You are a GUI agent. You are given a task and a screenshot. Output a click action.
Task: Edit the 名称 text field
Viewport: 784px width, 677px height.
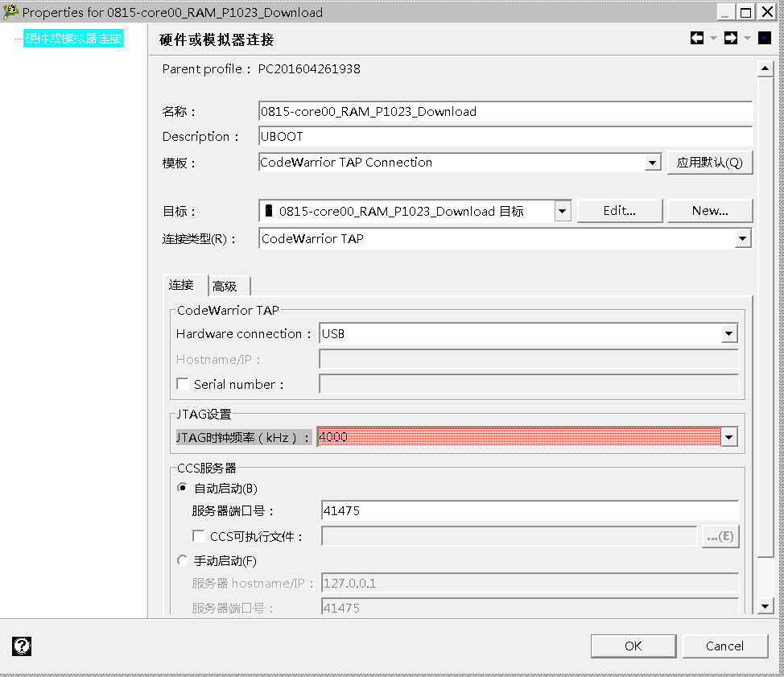505,112
